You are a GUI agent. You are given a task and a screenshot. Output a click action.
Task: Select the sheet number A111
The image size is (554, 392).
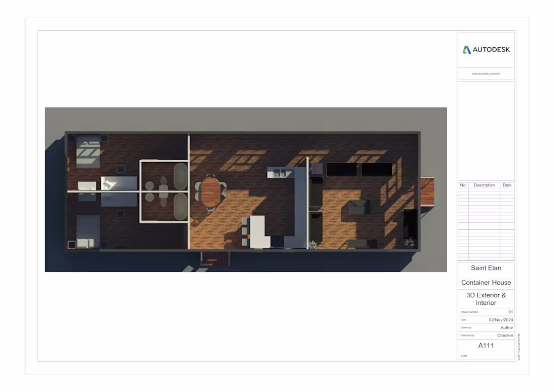[486, 346]
